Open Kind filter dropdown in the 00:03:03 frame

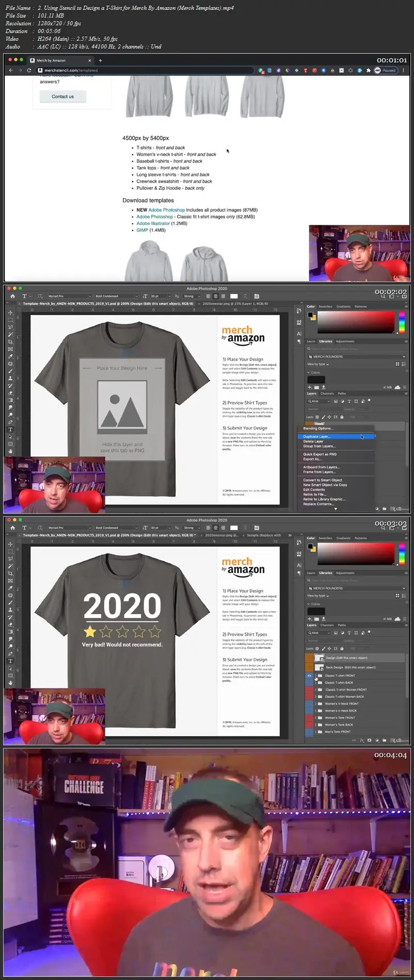[319, 632]
